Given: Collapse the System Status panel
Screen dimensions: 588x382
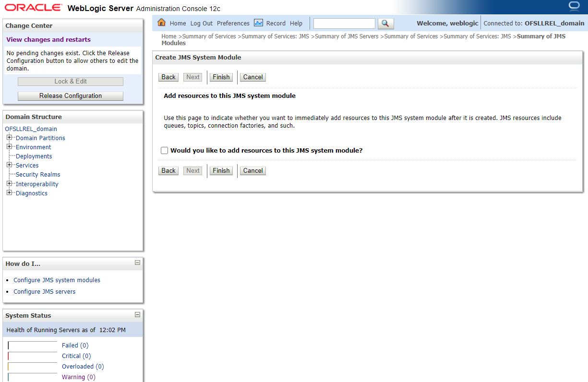Looking at the screenshot, I should 137,315.
